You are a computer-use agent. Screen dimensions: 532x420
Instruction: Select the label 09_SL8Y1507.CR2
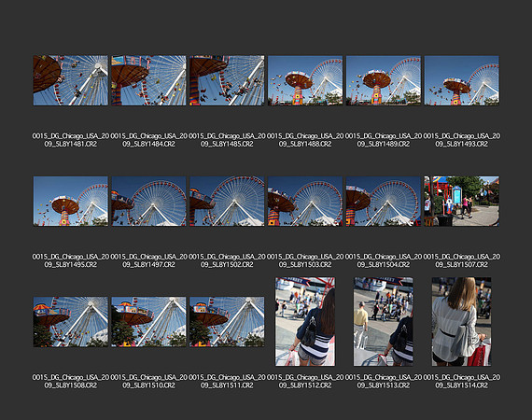(x=462, y=265)
